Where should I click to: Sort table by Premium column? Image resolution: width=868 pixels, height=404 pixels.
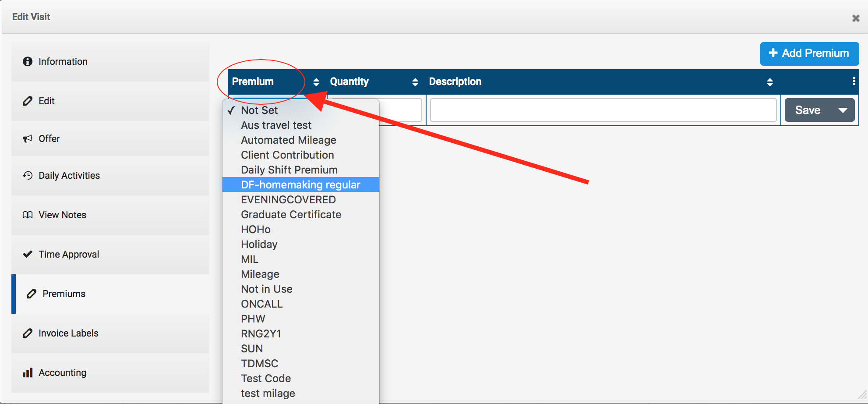pos(316,82)
